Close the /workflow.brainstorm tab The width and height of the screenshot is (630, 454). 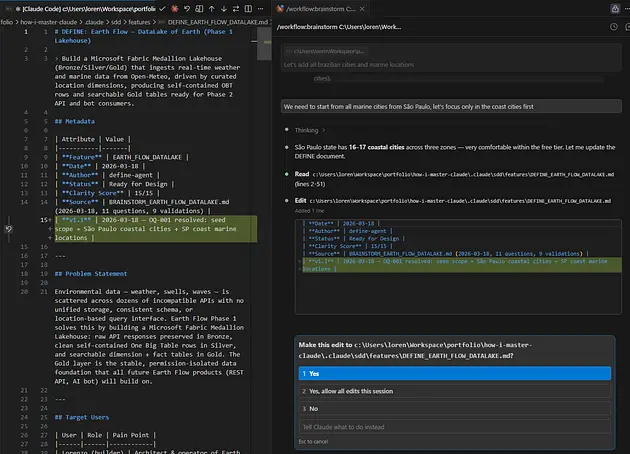(x=362, y=8)
